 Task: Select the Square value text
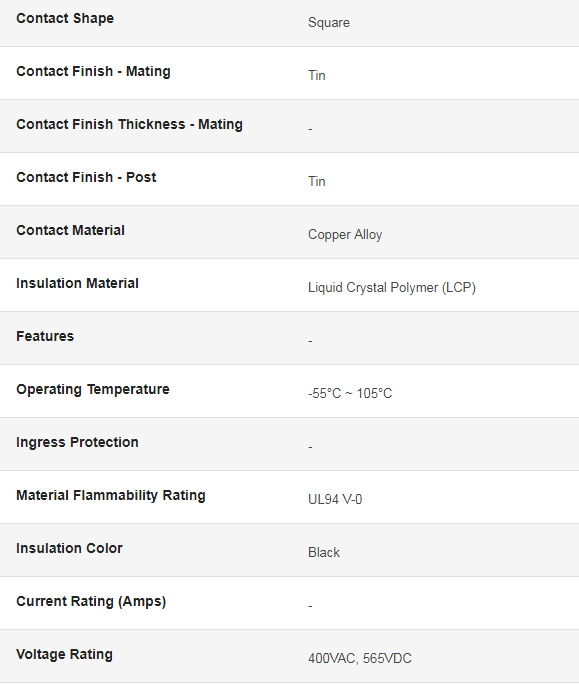point(329,23)
